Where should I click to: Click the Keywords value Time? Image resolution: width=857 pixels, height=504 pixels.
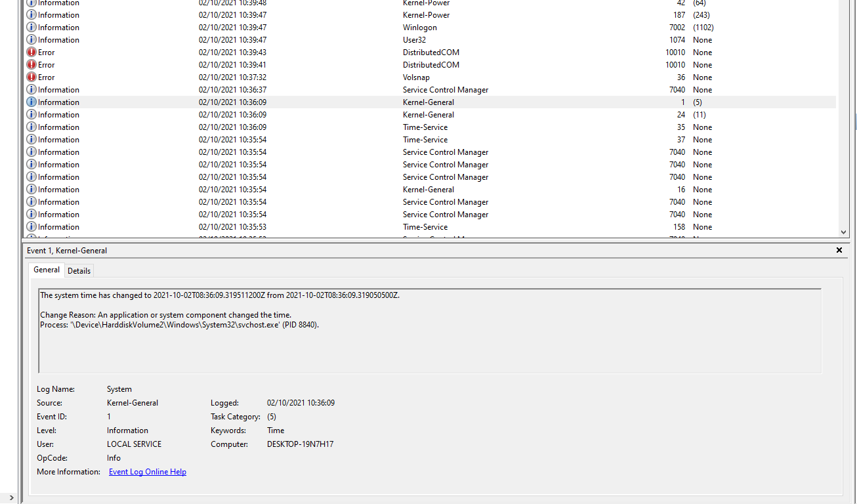click(276, 430)
